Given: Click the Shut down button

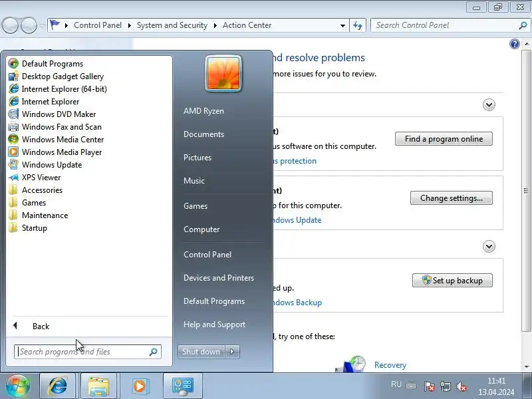Looking at the screenshot, I should (201, 352).
